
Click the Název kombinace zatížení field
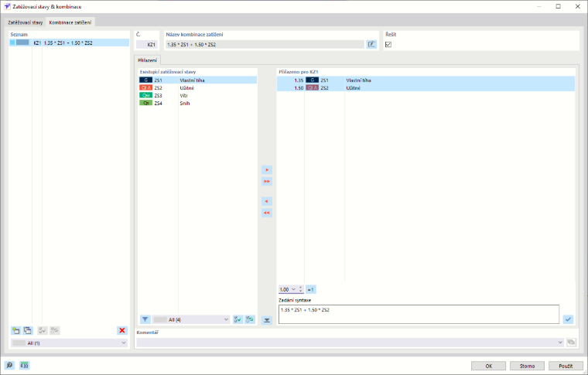click(265, 45)
